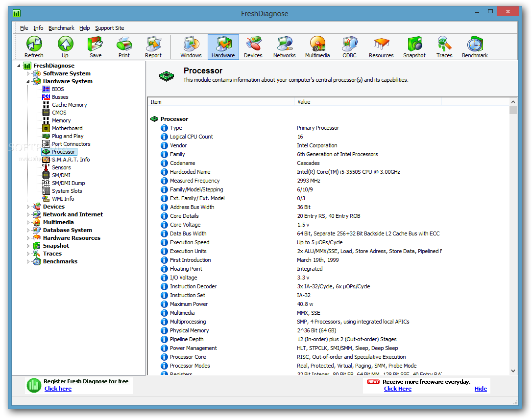Select the Hardware toolbar icon
The image size is (532, 419).
[223, 47]
